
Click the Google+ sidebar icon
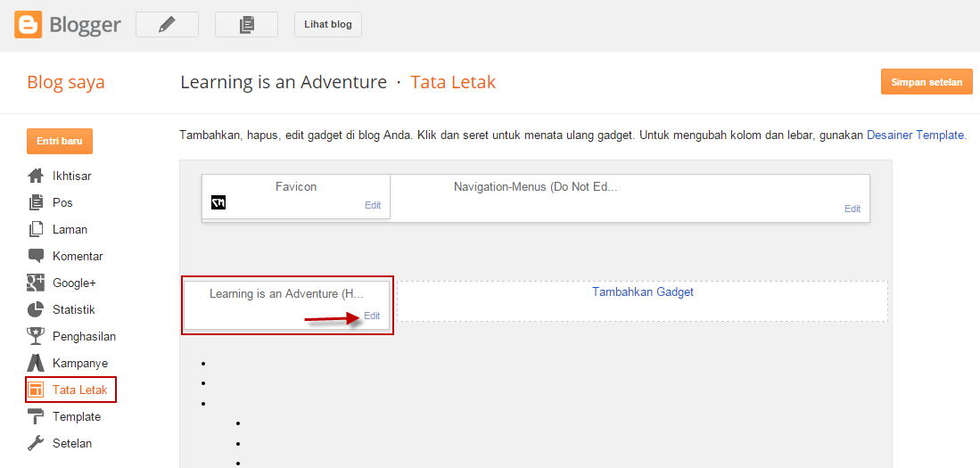pos(36,283)
